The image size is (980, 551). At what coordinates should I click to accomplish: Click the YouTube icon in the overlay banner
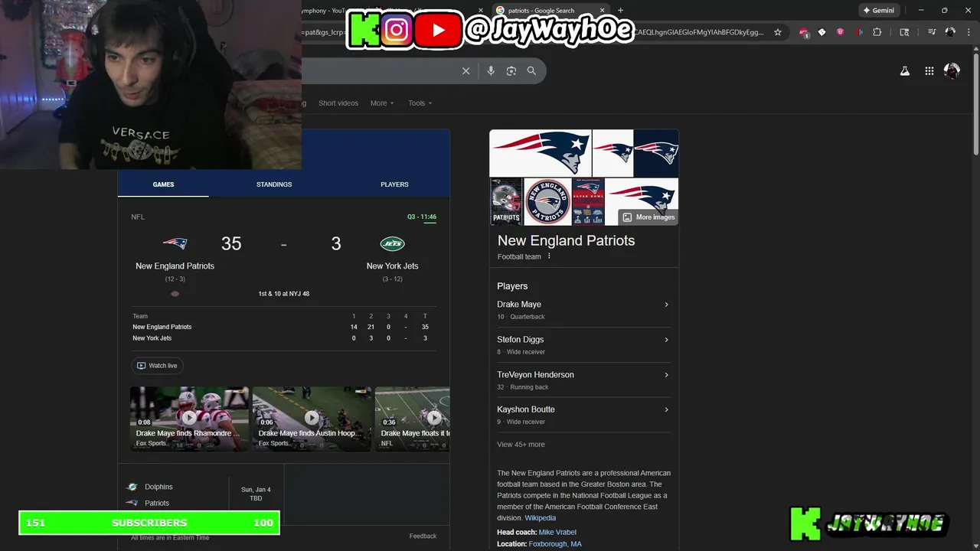tap(438, 30)
